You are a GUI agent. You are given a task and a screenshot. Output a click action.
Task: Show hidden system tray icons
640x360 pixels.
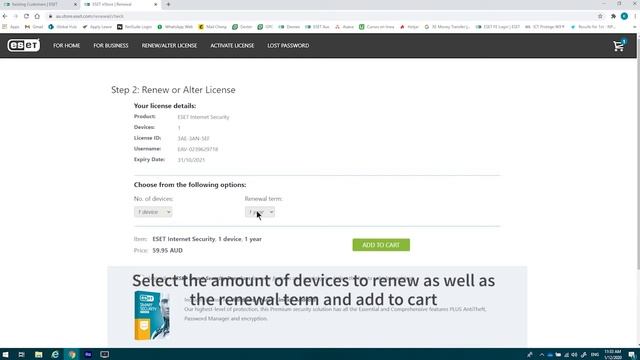pyautogui.click(x=542, y=355)
